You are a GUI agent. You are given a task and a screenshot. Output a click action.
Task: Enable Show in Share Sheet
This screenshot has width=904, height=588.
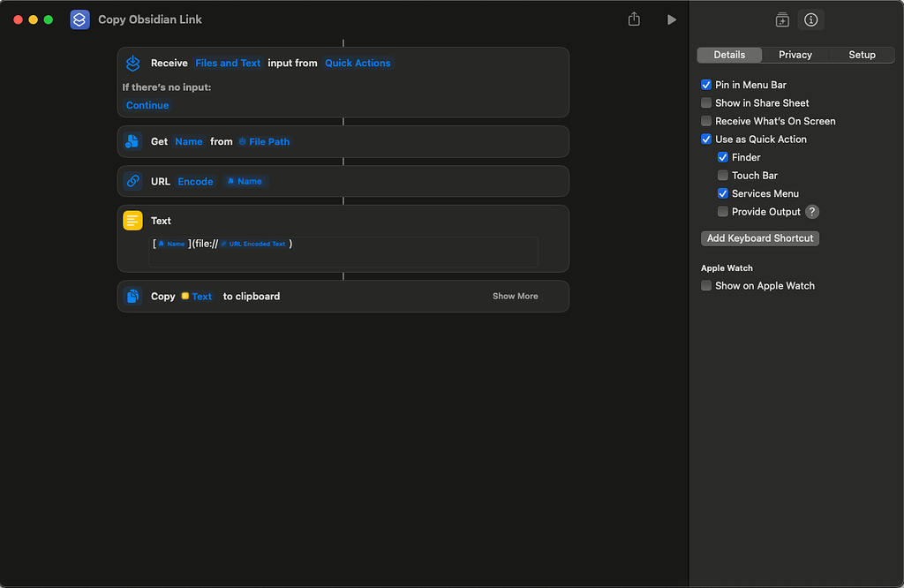coord(706,103)
